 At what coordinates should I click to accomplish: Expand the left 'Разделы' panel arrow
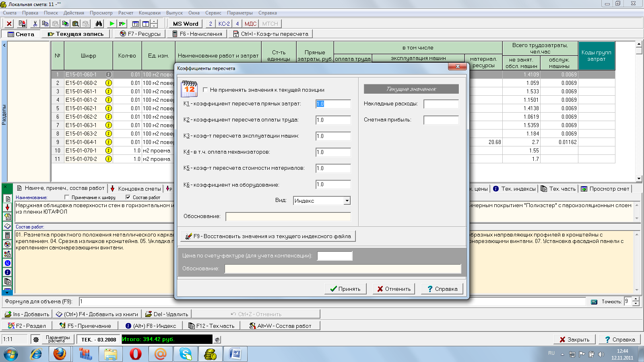point(4,45)
